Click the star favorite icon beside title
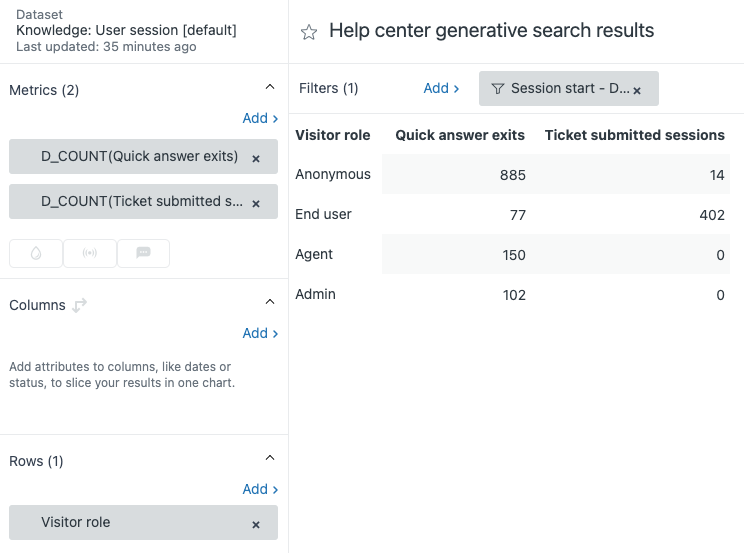Viewport: 744px width, 553px height. click(x=309, y=32)
